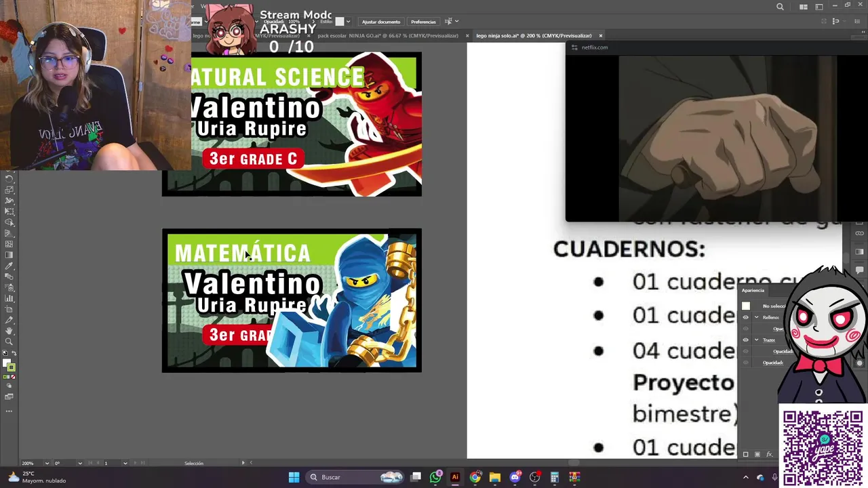Screen dimensions: 868x488
Task: Switch to pack escolar NINJA GO.ai tab
Action: pyautogui.click(x=388, y=35)
